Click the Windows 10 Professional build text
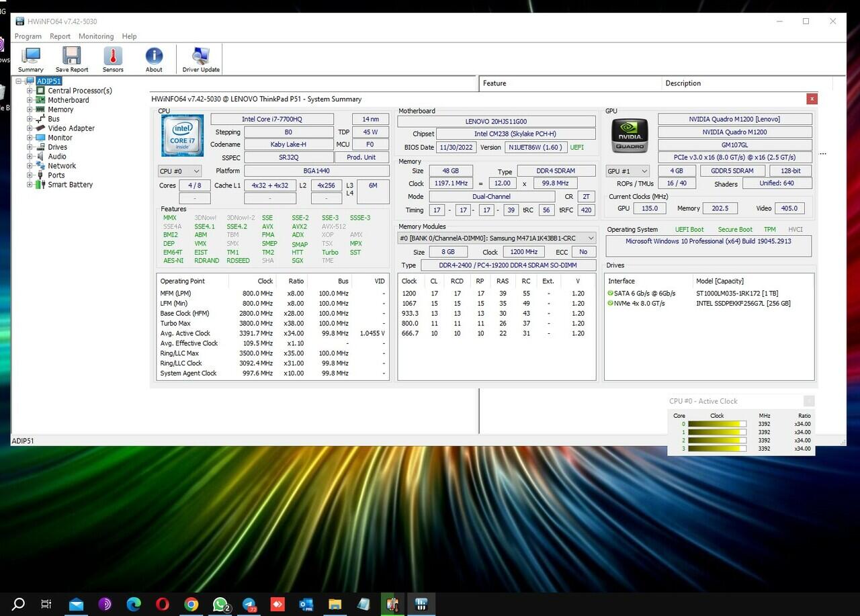The height and width of the screenshot is (616, 860). (708, 241)
